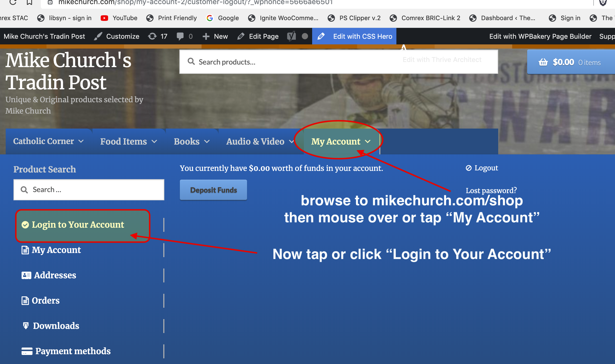Open the Catholic Corner menu
Viewport: 615px width, 364px height.
tap(43, 141)
